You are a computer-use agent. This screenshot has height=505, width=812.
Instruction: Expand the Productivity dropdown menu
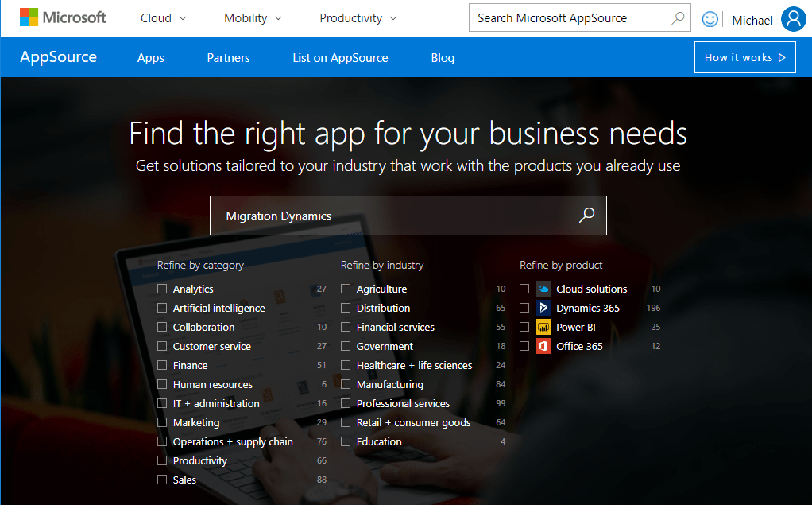[358, 18]
